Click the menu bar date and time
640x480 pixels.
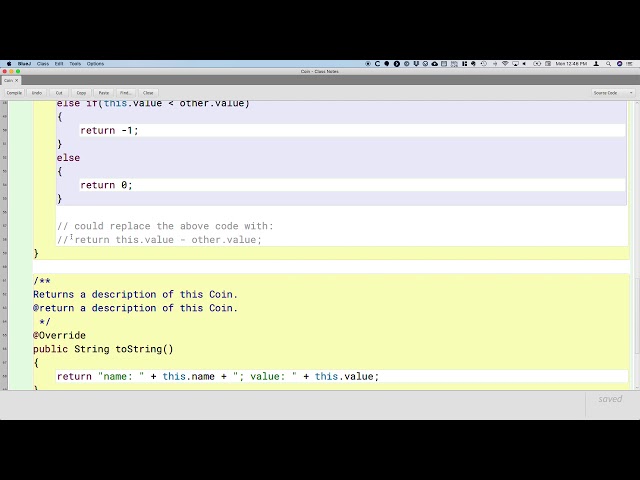point(571,64)
